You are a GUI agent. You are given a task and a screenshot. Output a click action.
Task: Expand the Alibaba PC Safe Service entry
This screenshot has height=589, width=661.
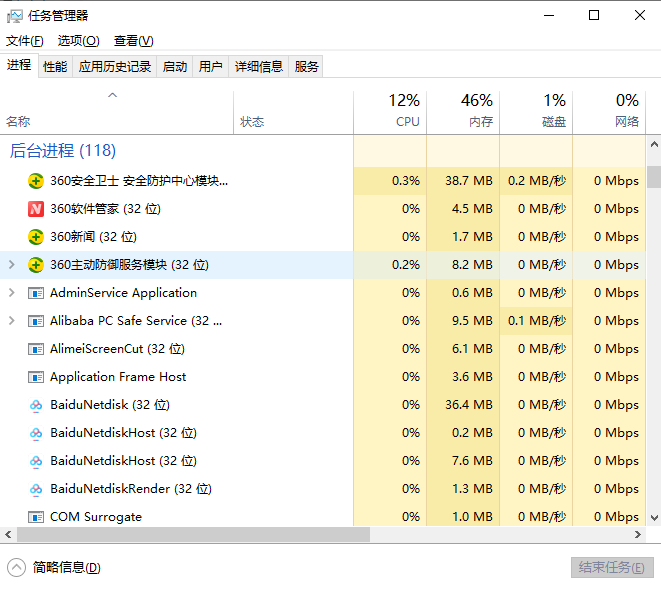(12, 321)
